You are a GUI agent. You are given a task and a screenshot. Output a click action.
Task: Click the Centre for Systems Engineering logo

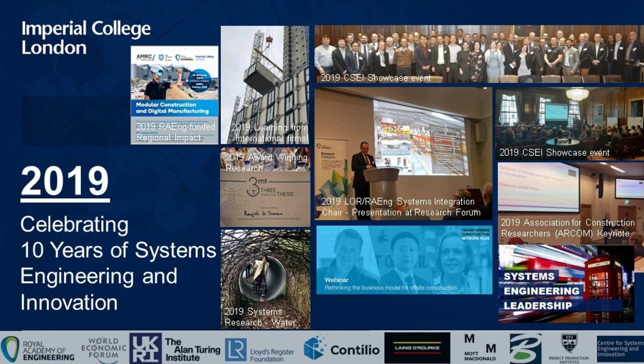pos(620,349)
